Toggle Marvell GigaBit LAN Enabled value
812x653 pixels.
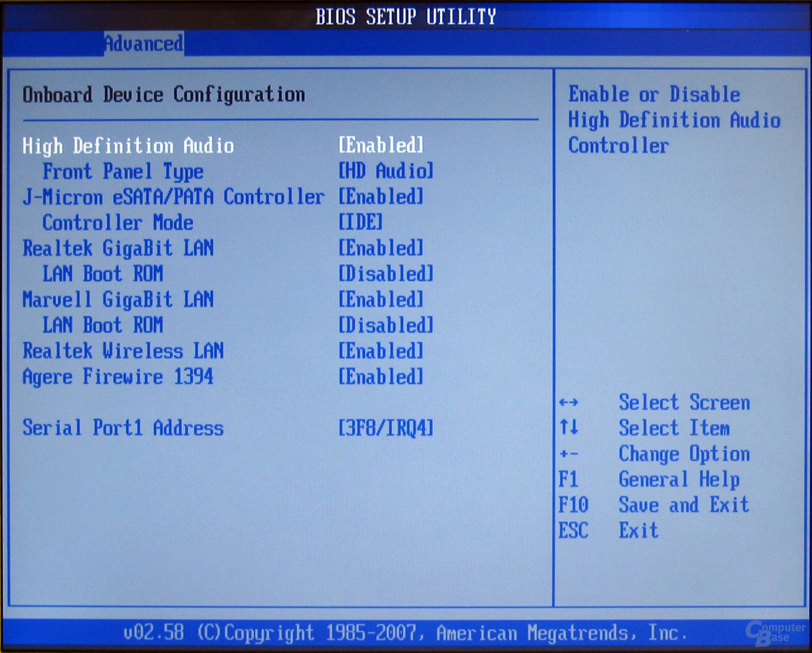[x=381, y=299]
